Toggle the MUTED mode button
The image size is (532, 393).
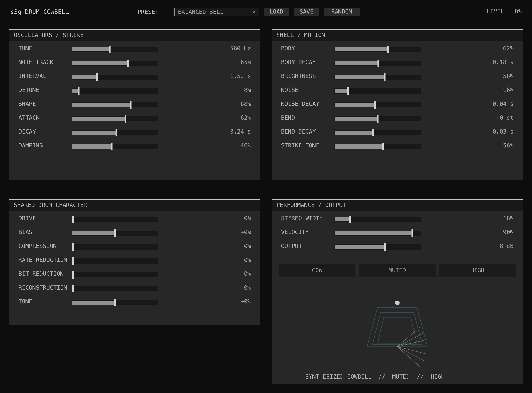point(397,270)
